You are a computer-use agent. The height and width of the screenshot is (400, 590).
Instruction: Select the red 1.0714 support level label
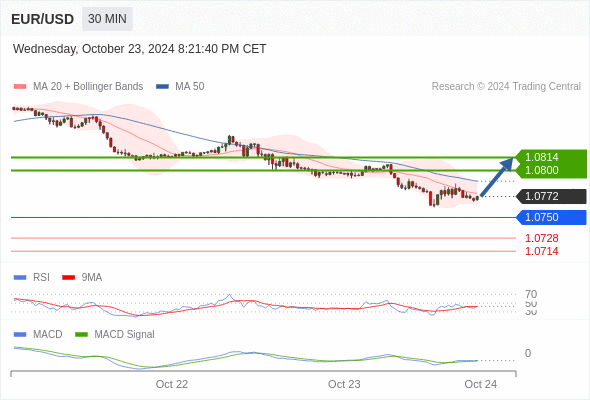coord(541,251)
